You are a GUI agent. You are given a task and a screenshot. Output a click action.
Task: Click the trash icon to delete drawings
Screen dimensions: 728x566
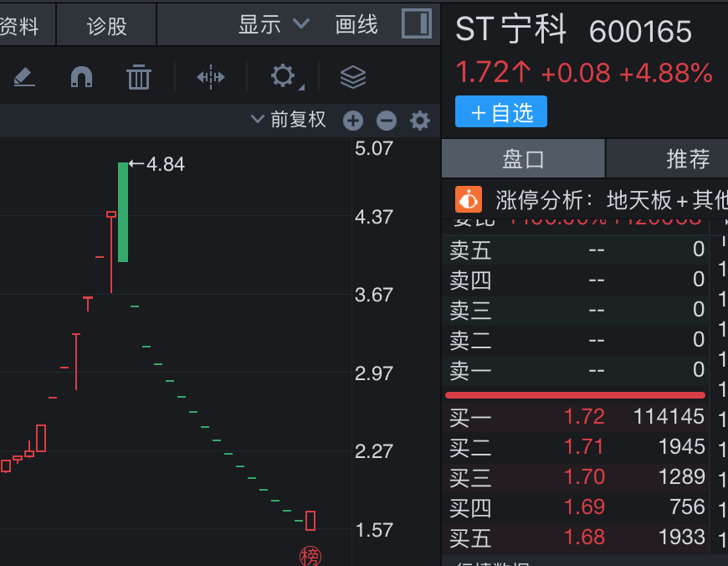138,78
